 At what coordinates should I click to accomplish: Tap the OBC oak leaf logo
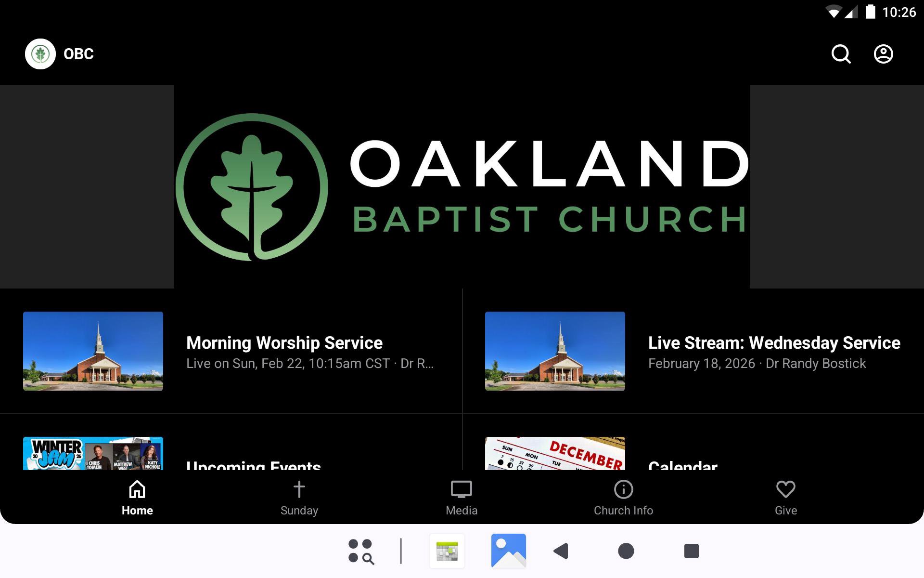(x=40, y=54)
